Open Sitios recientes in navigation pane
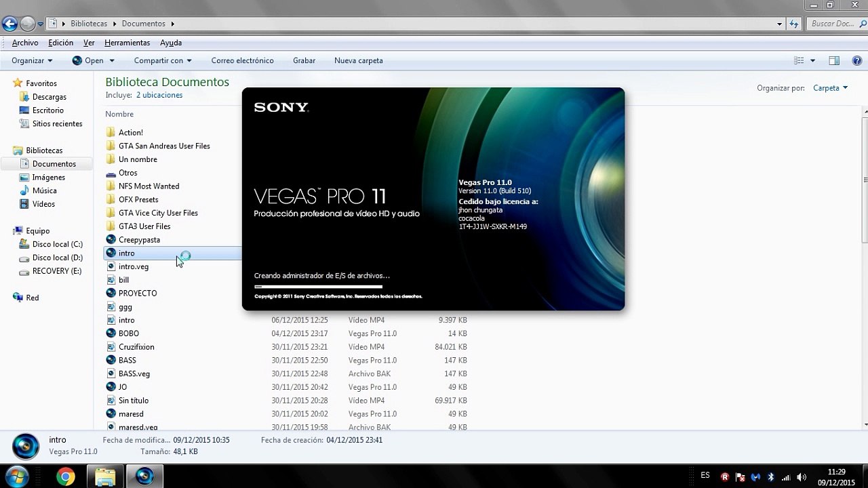This screenshot has width=868, height=488. 57,124
